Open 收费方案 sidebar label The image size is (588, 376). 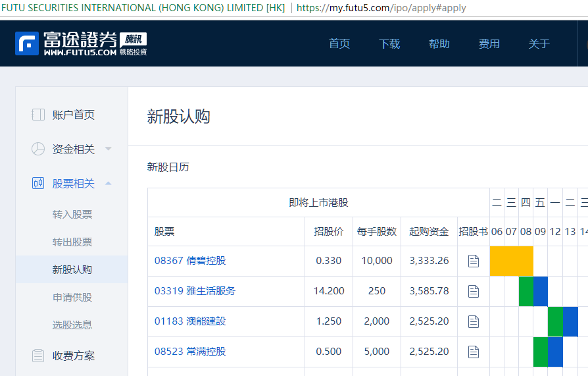coord(74,356)
